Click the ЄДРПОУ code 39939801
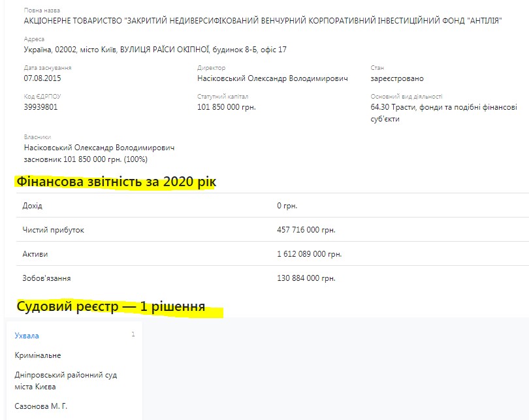The height and width of the screenshot is (420, 529). tap(40, 107)
